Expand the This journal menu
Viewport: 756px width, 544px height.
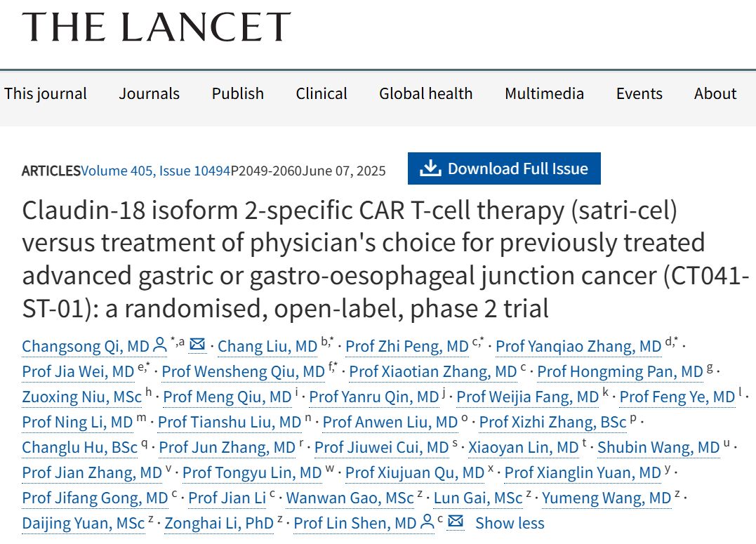click(46, 93)
